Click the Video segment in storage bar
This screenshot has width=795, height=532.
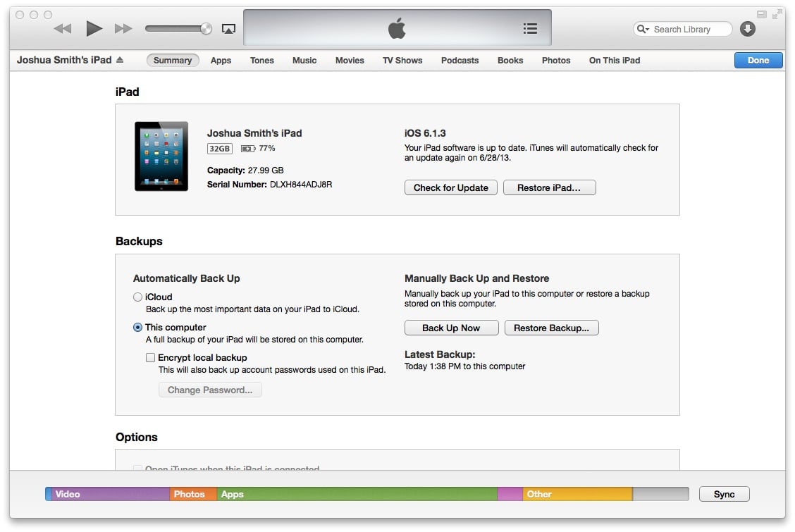click(x=110, y=494)
